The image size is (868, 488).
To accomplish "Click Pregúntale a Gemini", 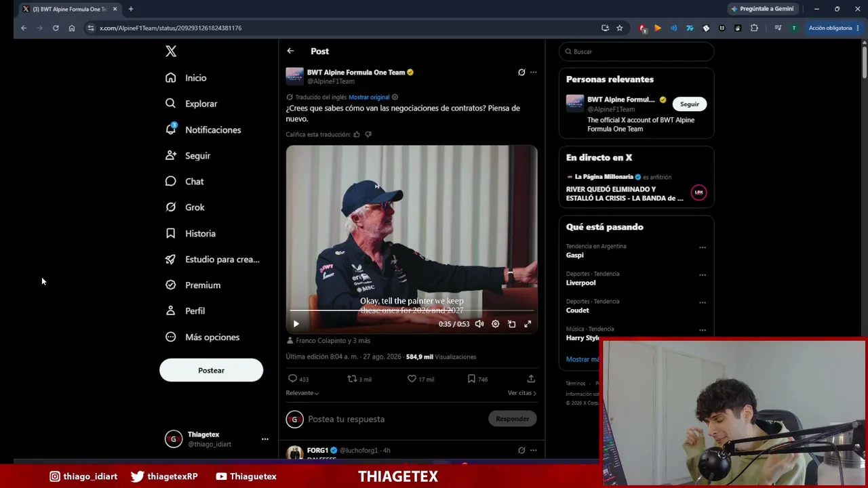I will (762, 9).
